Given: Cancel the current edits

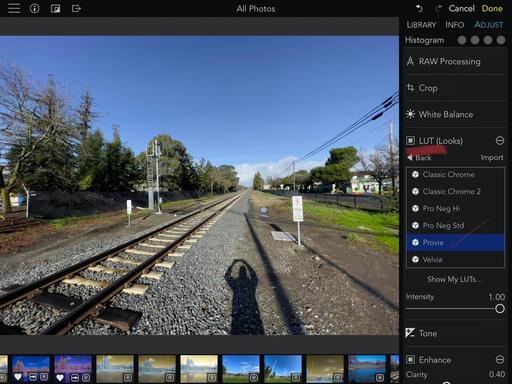Looking at the screenshot, I should click(461, 8).
